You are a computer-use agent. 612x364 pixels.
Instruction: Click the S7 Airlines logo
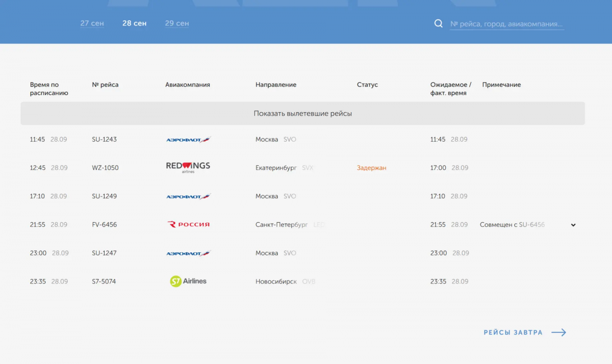[x=188, y=281]
